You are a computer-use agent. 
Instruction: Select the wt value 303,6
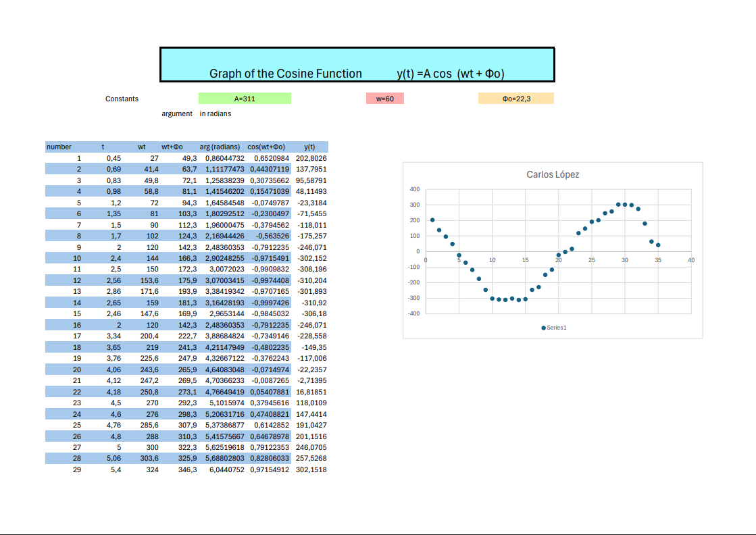pyautogui.click(x=149, y=459)
